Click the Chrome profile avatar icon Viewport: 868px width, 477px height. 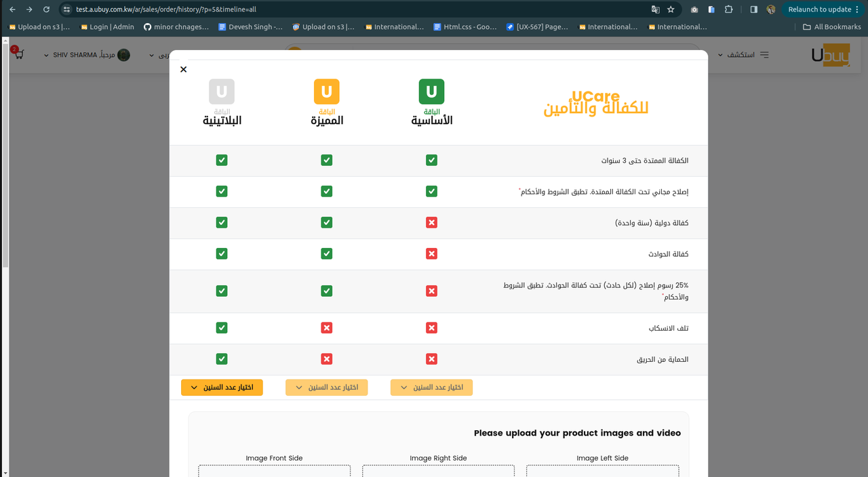[x=771, y=9]
